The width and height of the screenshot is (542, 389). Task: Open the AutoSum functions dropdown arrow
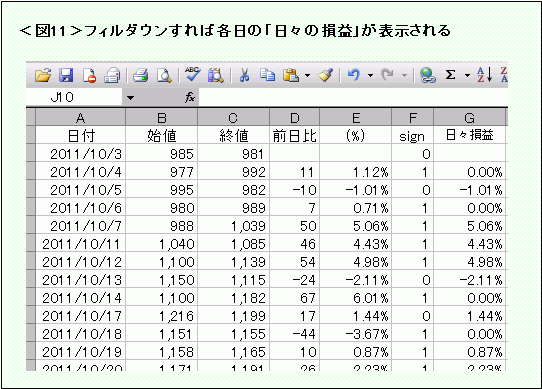467,75
